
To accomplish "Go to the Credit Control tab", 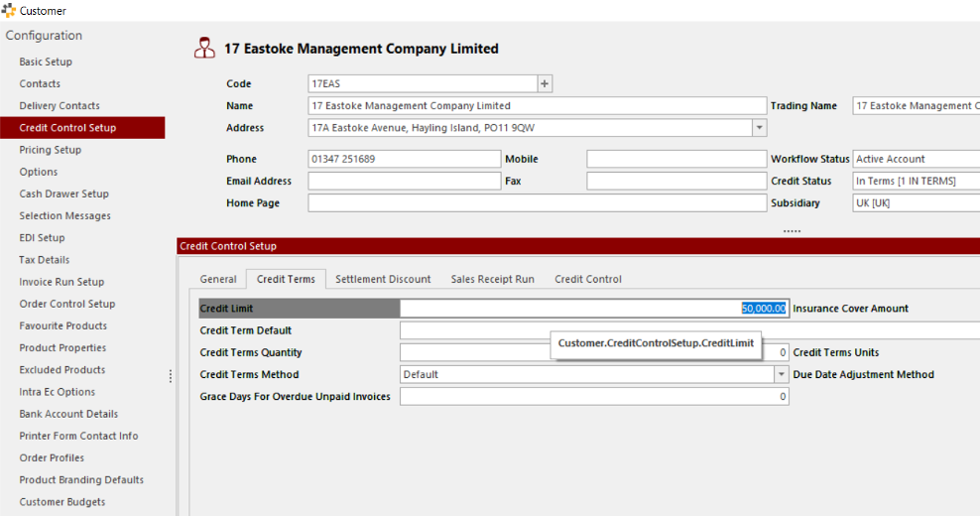I will [x=587, y=279].
